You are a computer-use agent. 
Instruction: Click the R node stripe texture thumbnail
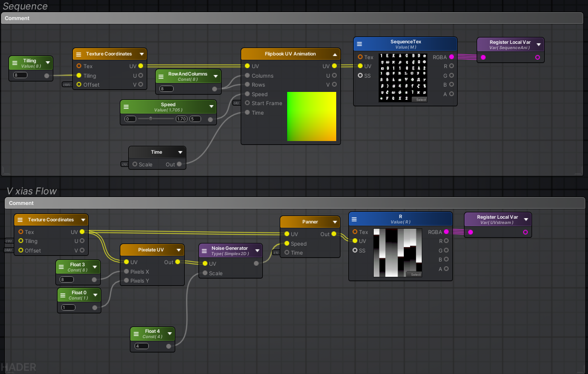(397, 253)
